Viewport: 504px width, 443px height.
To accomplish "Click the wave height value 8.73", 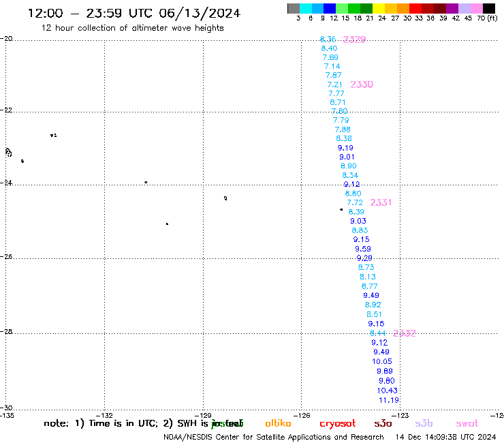I will point(366,267).
